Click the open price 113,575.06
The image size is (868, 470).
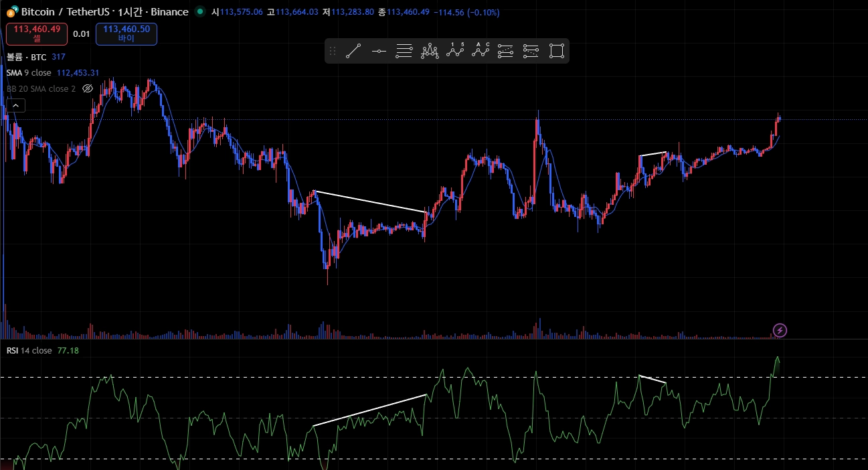click(242, 12)
